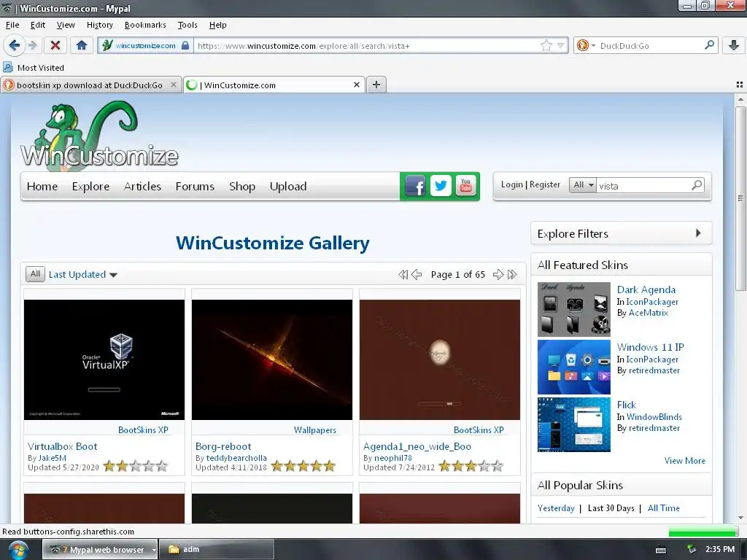Screen dimensions: 747x560
Task: Open the Forums nav link
Action: (x=195, y=186)
